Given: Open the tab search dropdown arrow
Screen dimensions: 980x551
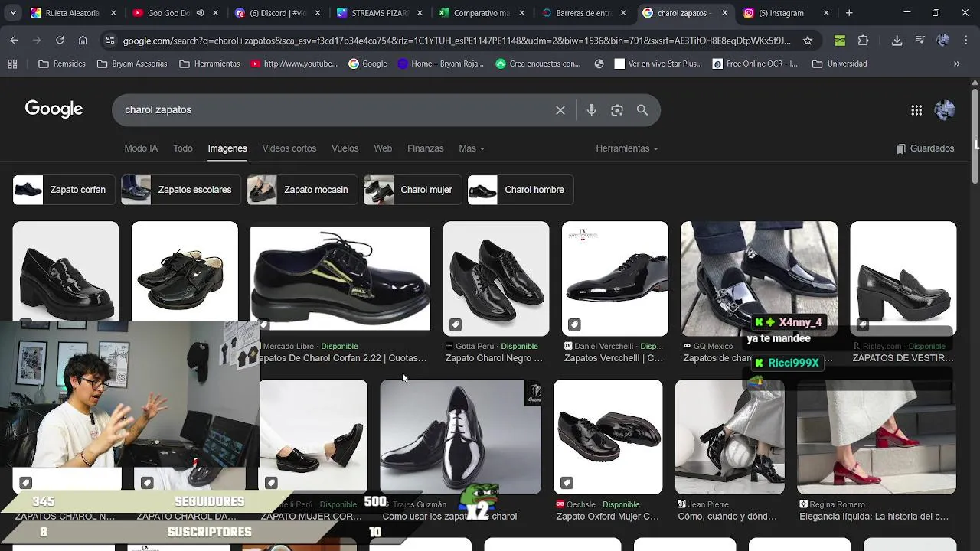Looking at the screenshot, I should (x=12, y=13).
